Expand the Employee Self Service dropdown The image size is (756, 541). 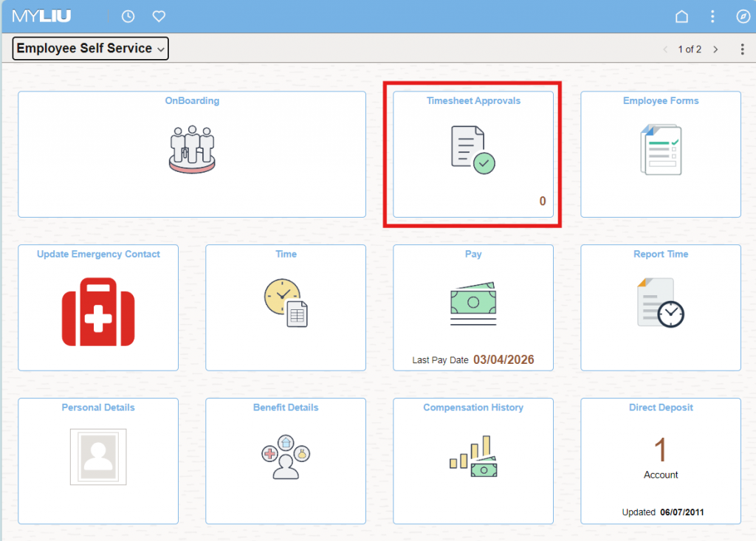[x=91, y=49]
